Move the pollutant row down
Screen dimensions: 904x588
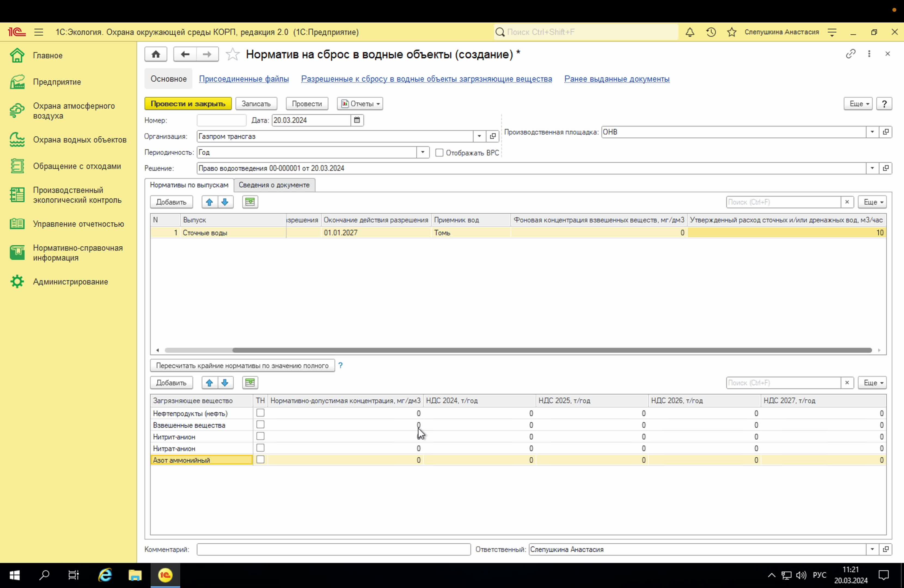pos(225,383)
